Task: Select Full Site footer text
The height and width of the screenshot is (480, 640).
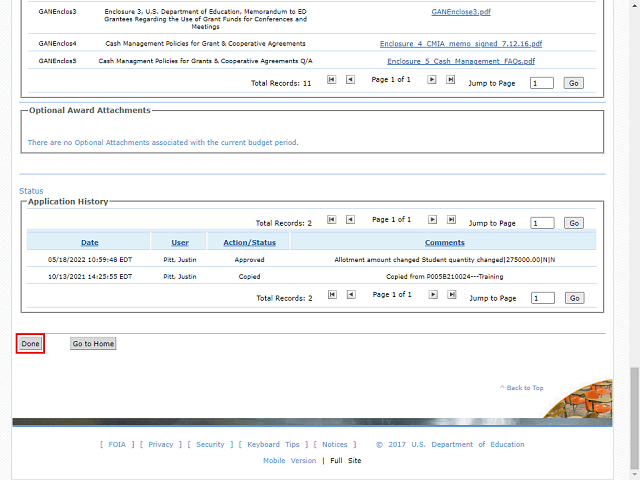Action: [346, 460]
